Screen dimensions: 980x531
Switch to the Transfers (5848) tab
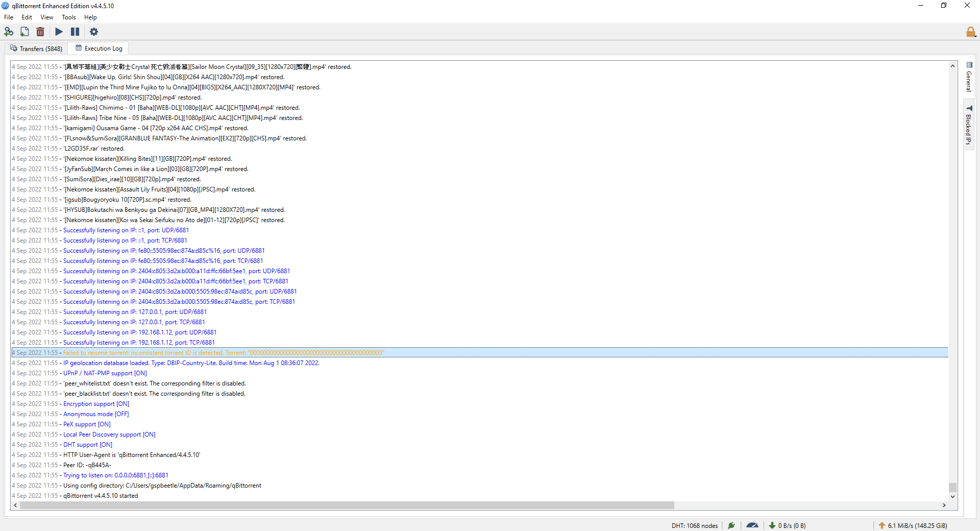[36, 49]
